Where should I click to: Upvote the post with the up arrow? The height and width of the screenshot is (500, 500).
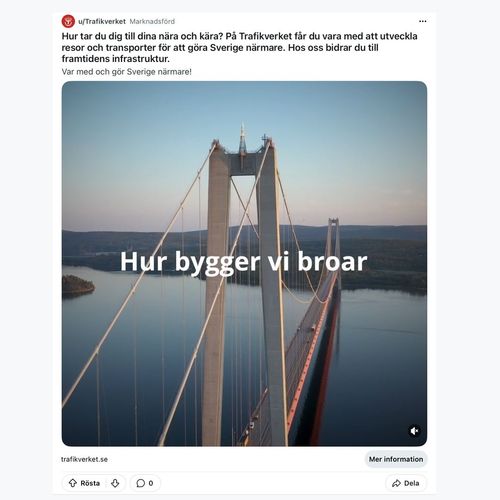[73, 483]
